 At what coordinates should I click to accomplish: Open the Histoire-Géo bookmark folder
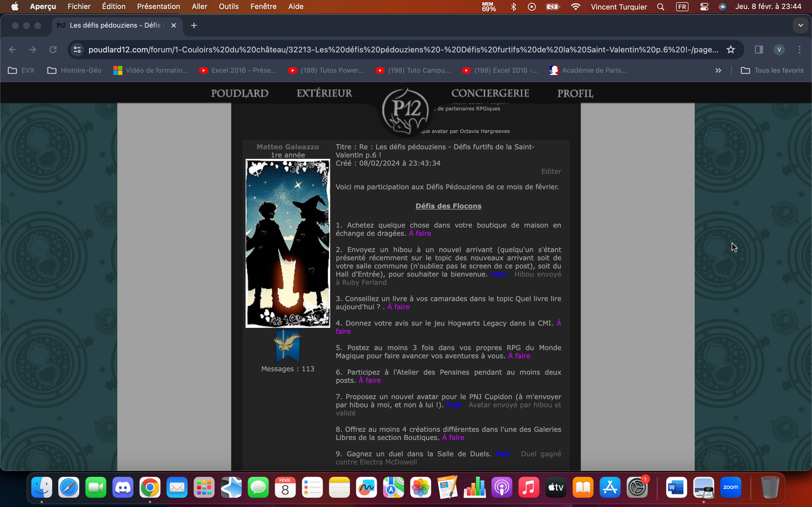pos(74,70)
